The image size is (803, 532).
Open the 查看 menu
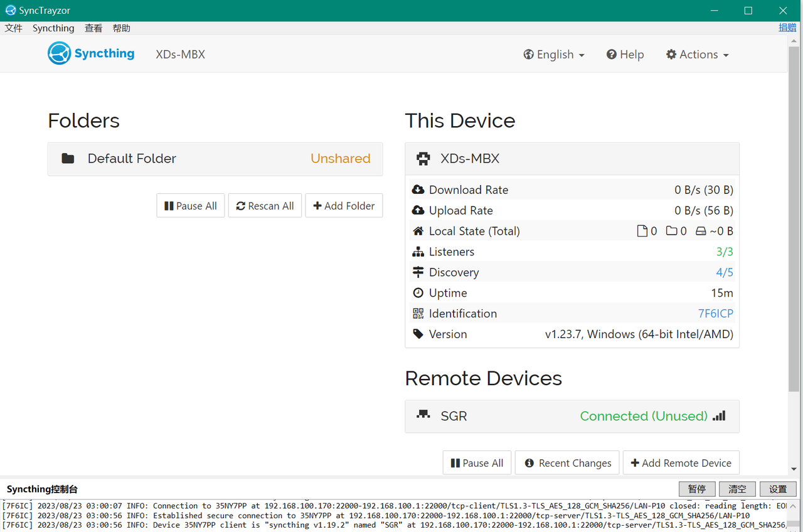coord(93,28)
